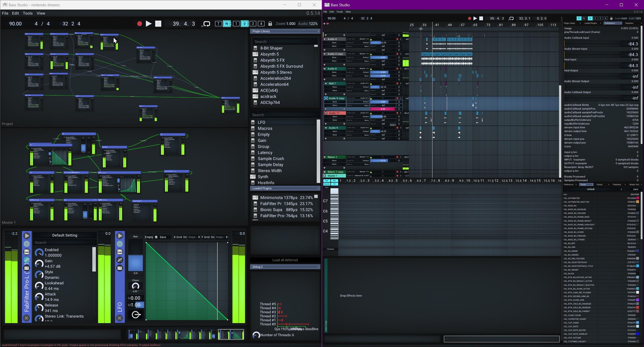Enable Solo on the Audio 8 track
The image size is (644, 347).
click(400, 68)
